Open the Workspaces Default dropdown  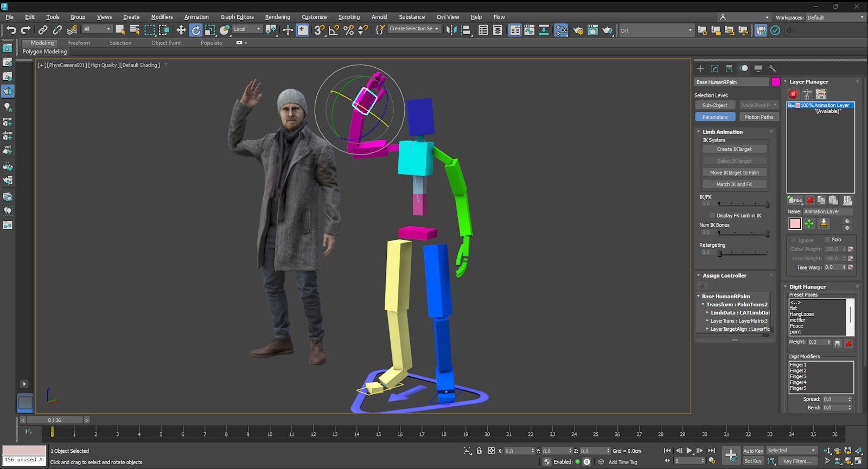click(835, 17)
